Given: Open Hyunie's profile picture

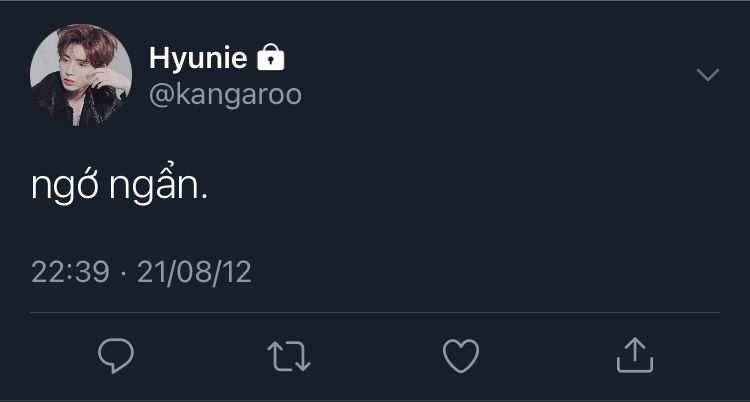Looking at the screenshot, I should [x=81, y=75].
